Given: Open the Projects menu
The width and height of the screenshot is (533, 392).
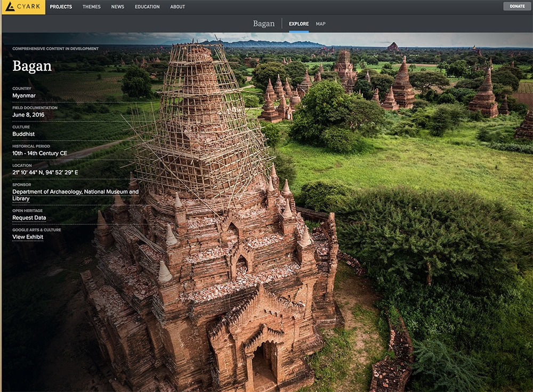Looking at the screenshot, I should 61,7.
